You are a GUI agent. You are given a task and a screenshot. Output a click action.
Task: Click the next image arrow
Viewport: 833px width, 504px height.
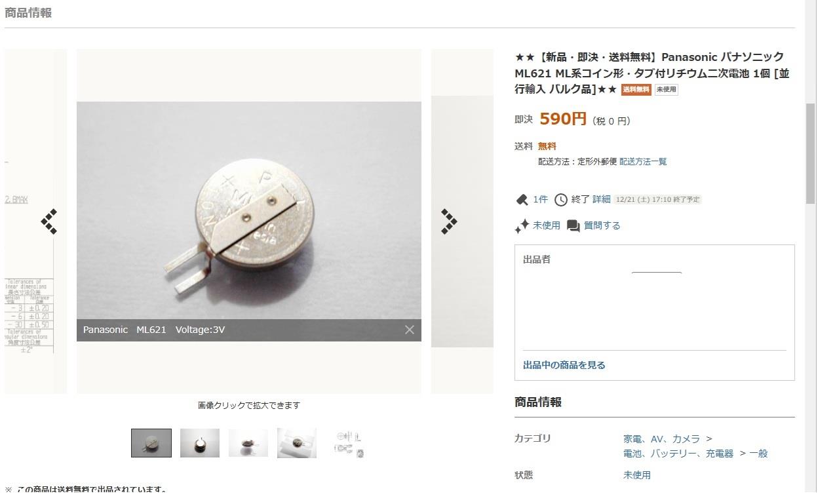(x=449, y=222)
